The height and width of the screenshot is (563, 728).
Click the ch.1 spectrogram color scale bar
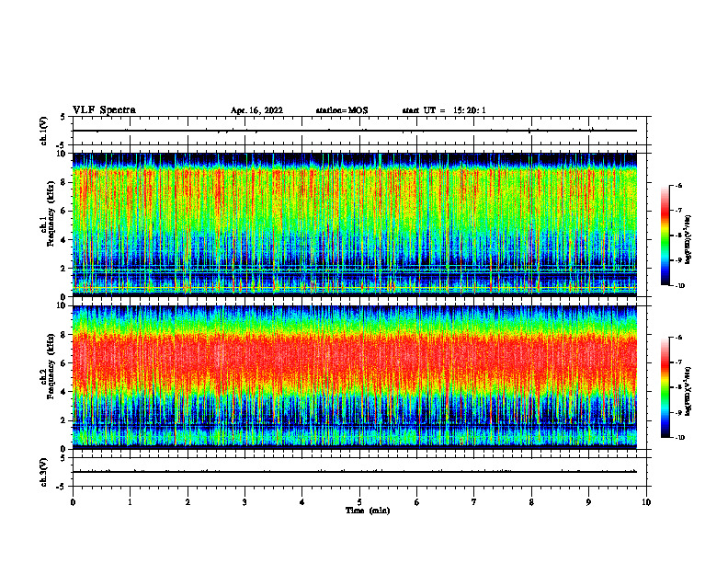click(665, 236)
